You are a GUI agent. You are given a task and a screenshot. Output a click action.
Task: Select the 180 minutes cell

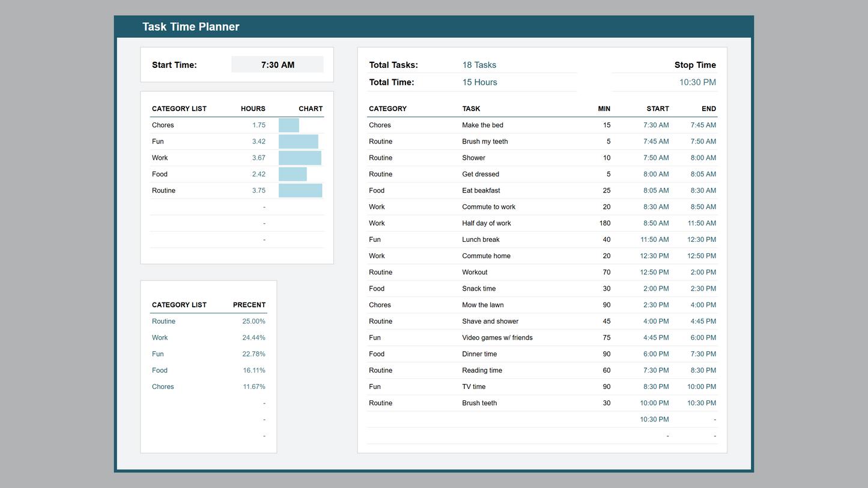[604, 223]
